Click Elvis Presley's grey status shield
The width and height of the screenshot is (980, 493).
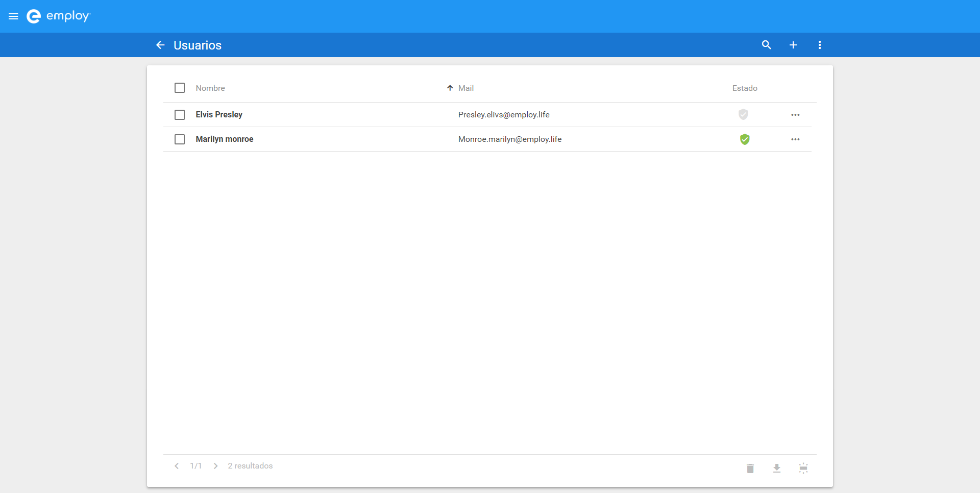743,114
